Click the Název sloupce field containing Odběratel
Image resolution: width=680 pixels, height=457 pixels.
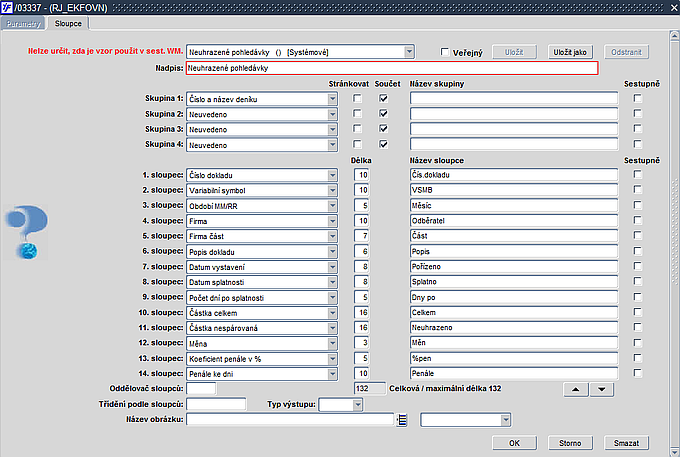tap(514, 221)
